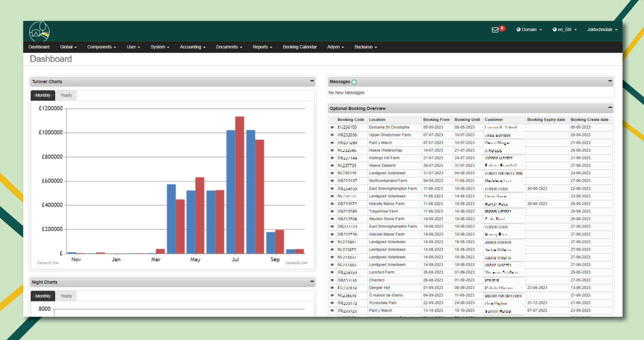
Task: Open the Booking Calendar page
Action: [x=300, y=47]
